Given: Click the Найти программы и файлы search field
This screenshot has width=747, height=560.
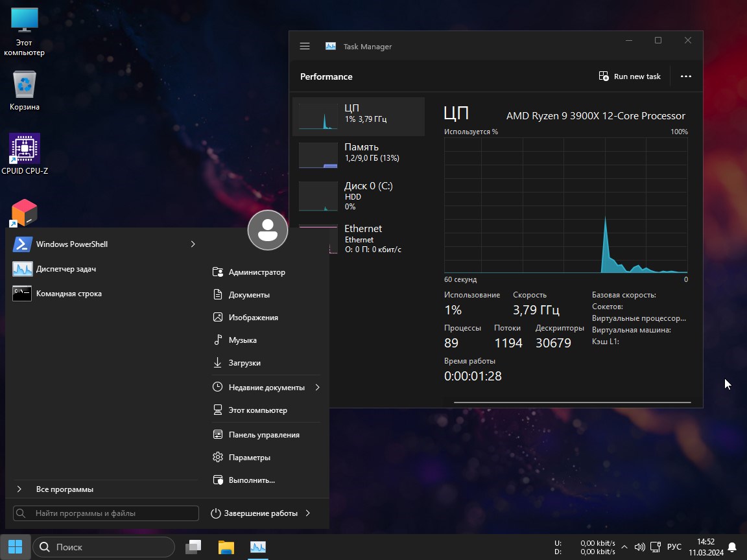Looking at the screenshot, I should [106, 513].
